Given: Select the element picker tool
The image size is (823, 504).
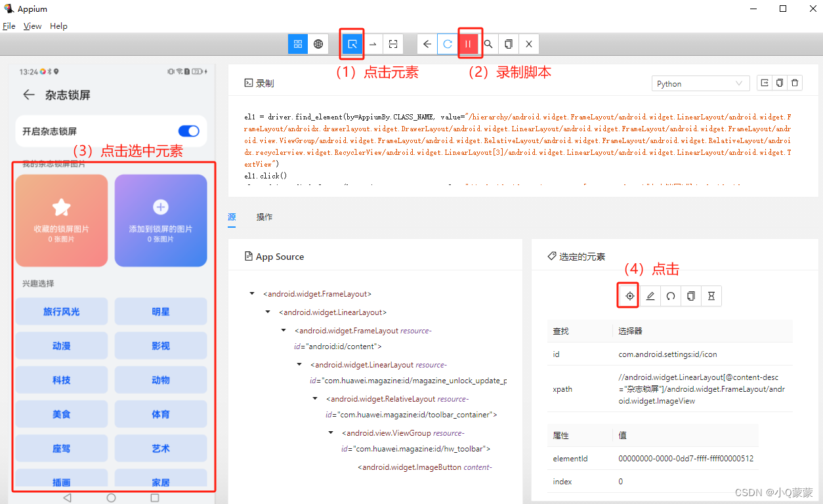Looking at the screenshot, I should 351,44.
